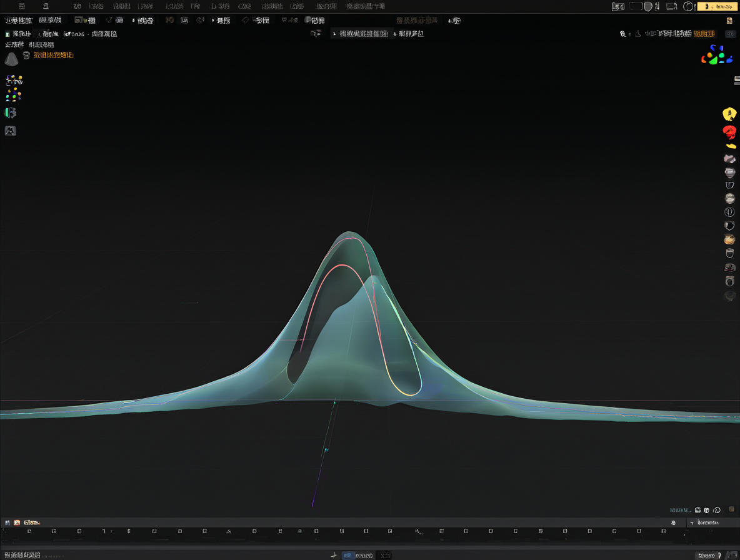
Task: Click the pause icon on the timeline header
Action: pos(7,522)
